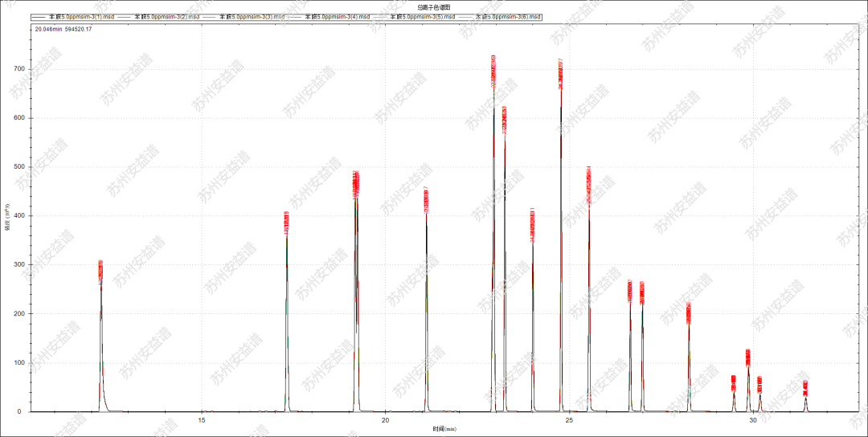Image resolution: width=868 pixels, height=437 pixels.
Task: Select the time axis label 时间(min)
Action: 444,430
